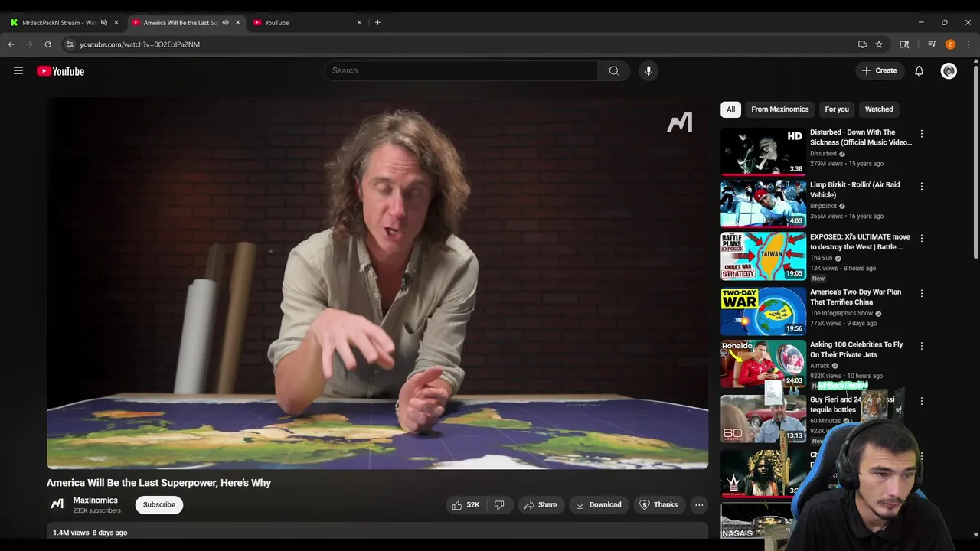The width and height of the screenshot is (980, 551).
Task: Dislike the video with thumbs down
Action: pyautogui.click(x=499, y=505)
